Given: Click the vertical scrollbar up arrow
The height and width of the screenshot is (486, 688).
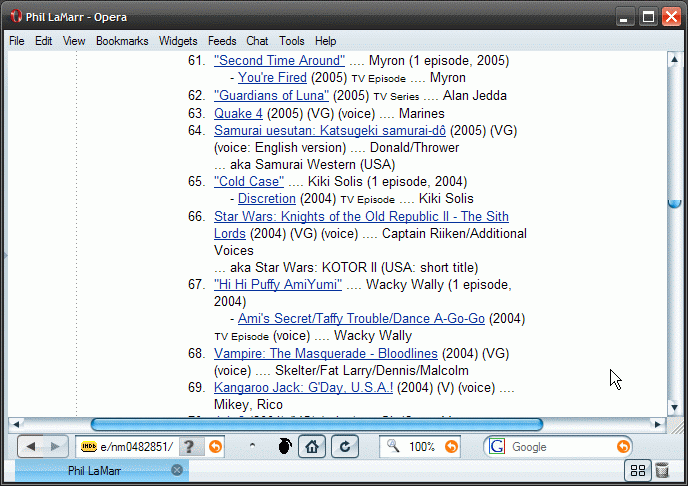Looking at the screenshot, I should click(x=674, y=59).
